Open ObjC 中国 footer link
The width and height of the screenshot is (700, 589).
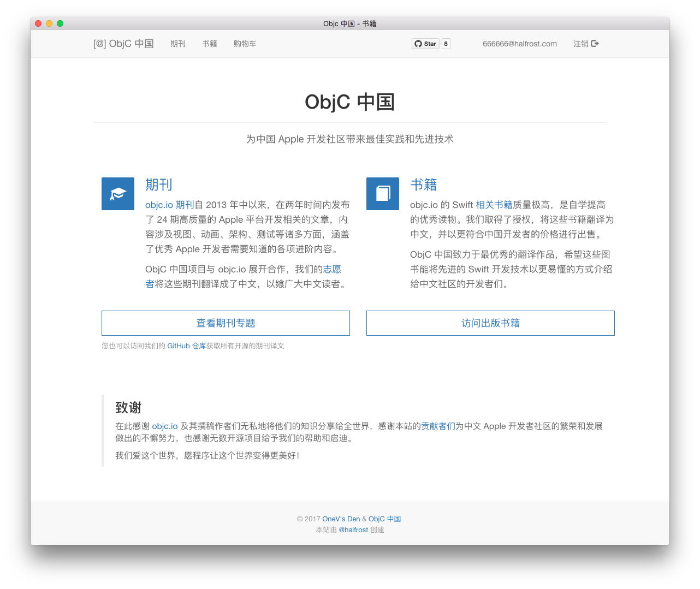pyautogui.click(x=385, y=519)
